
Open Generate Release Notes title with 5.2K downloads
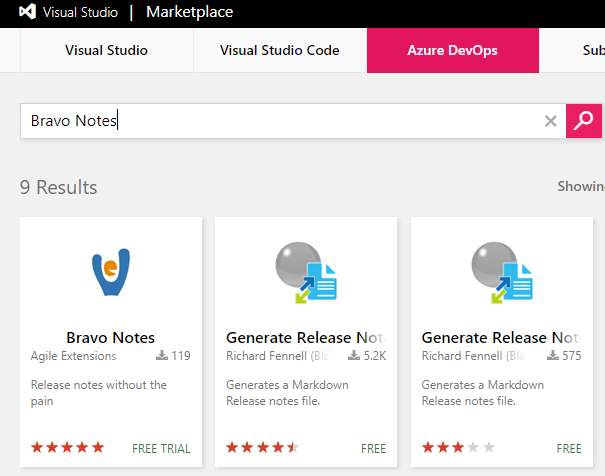pos(306,338)
